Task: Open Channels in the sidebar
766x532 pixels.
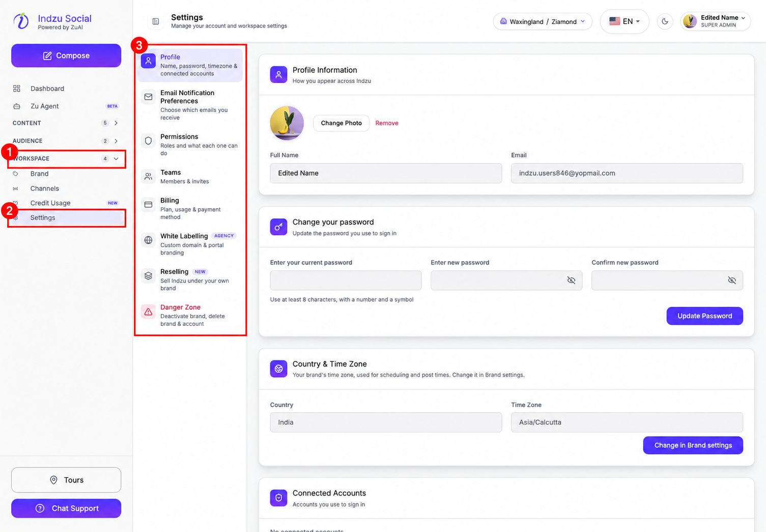Action: 45,188
